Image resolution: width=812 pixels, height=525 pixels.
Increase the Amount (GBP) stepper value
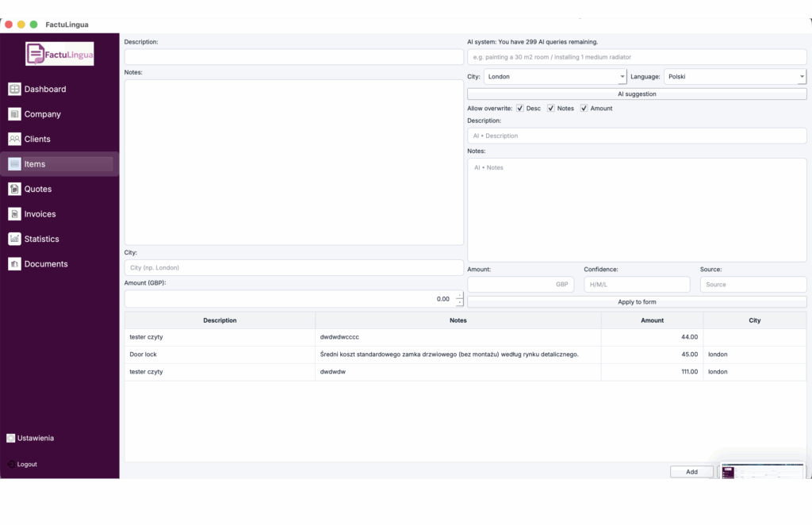[x=459, y=296]
